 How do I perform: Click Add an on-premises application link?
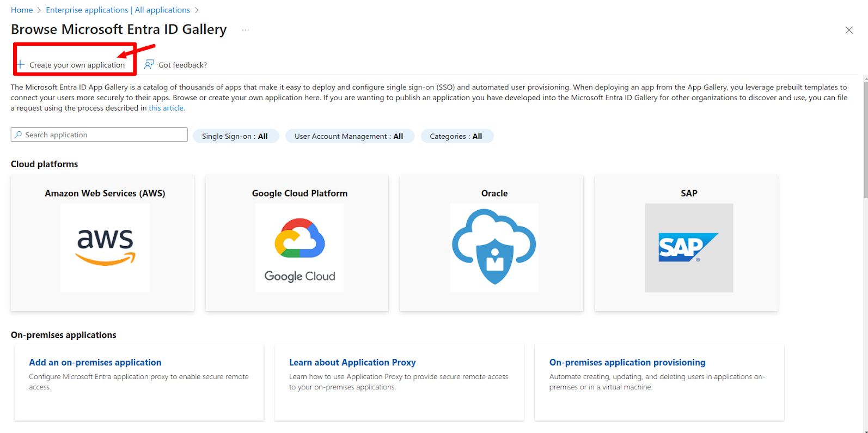pos(95,362)
